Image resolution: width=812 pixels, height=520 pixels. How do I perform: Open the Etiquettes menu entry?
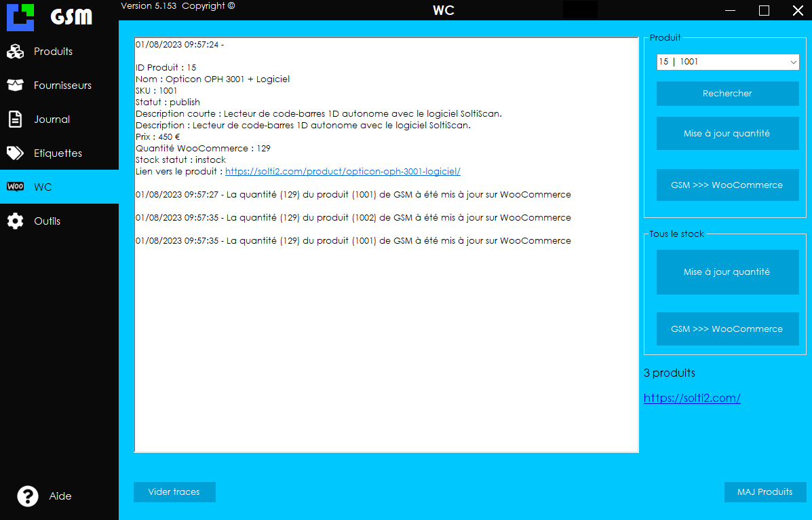59,153
